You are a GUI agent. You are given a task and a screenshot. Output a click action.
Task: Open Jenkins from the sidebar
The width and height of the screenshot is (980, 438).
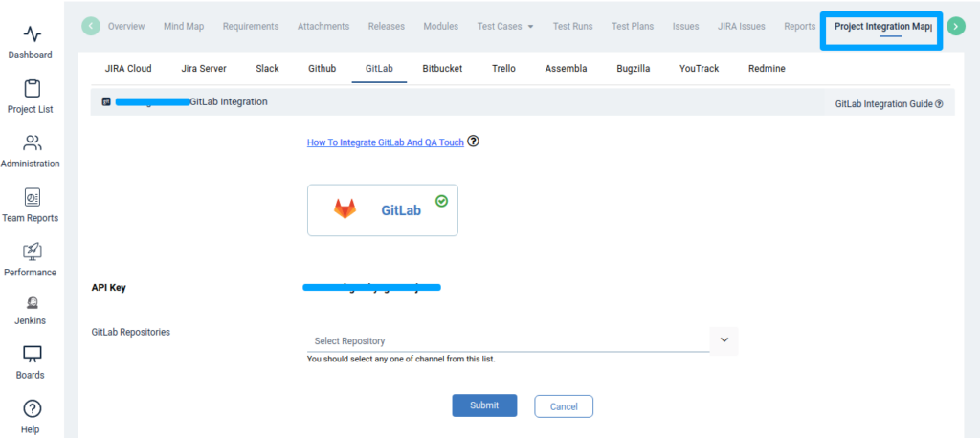coord(32,302)
